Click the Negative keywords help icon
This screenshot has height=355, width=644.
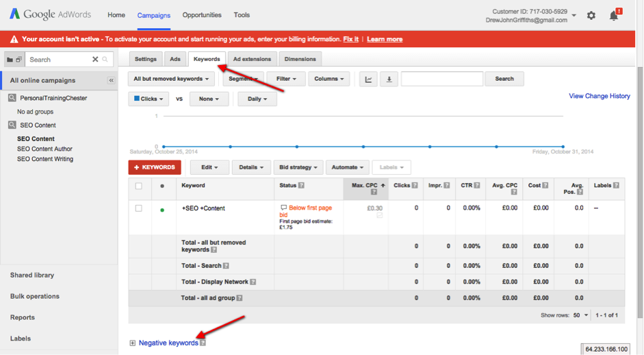pyautogui.click(x=203, y=343)
